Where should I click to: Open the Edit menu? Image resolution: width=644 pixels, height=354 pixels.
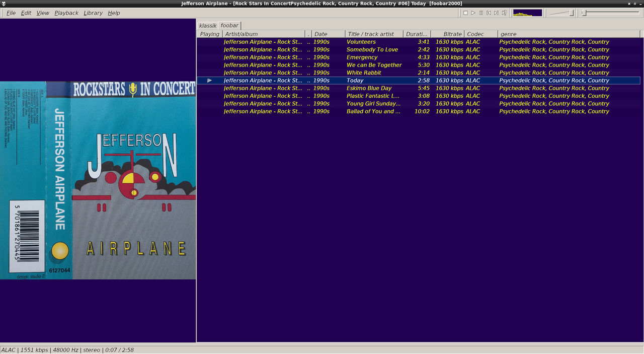click(26, 13)
